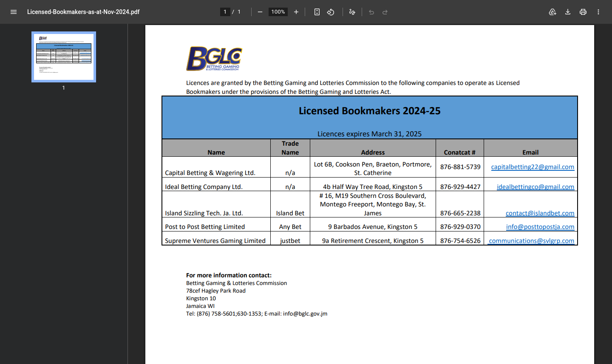Image resolution: width=612 pixels, height=364 pixels.
Task: Click '4b Half Way Tree Road, Kingston 5'
Action: pyautogui.click(x=373, y=187)
